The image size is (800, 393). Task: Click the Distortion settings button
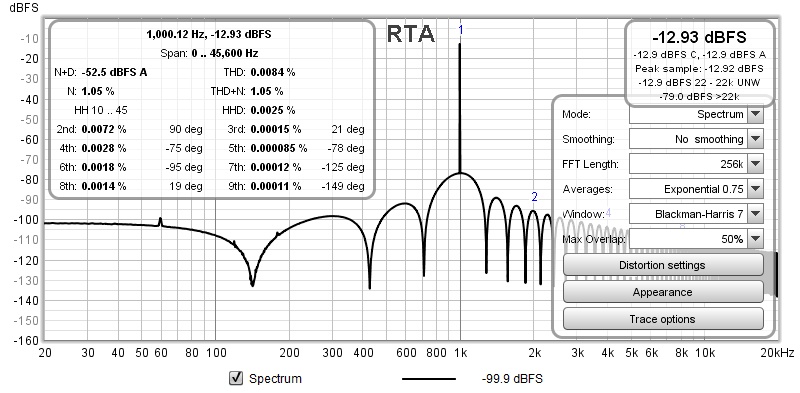click(662, 265)
